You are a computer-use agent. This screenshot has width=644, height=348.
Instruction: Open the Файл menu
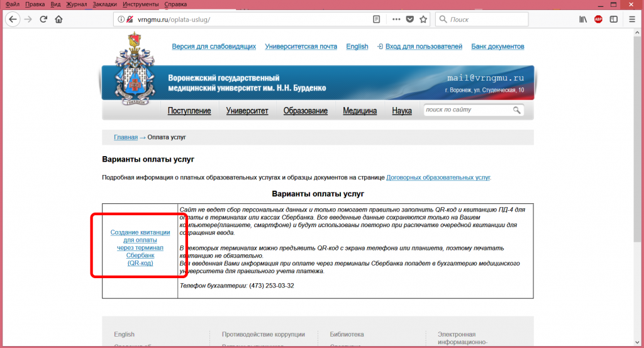coord(13,4)
